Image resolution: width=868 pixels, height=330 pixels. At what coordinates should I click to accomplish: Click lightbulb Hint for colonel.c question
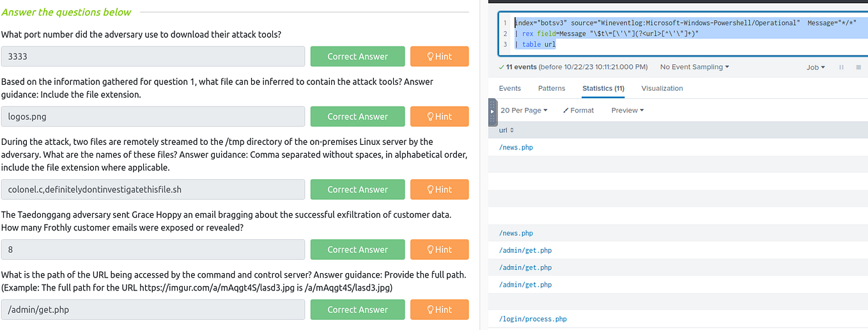click(x=440, y=189)
